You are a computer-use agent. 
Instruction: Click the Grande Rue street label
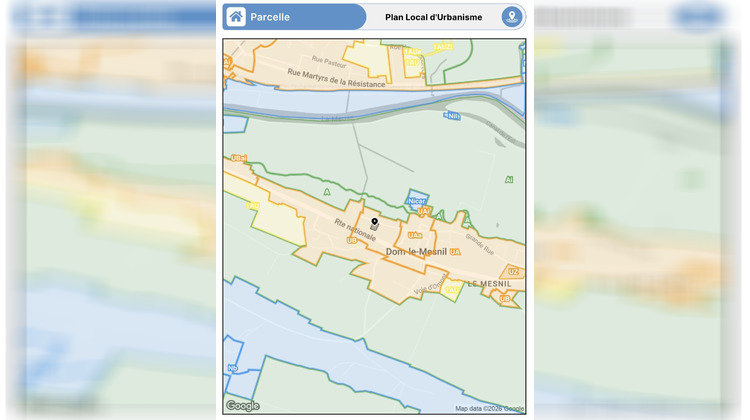click(480, 244)
